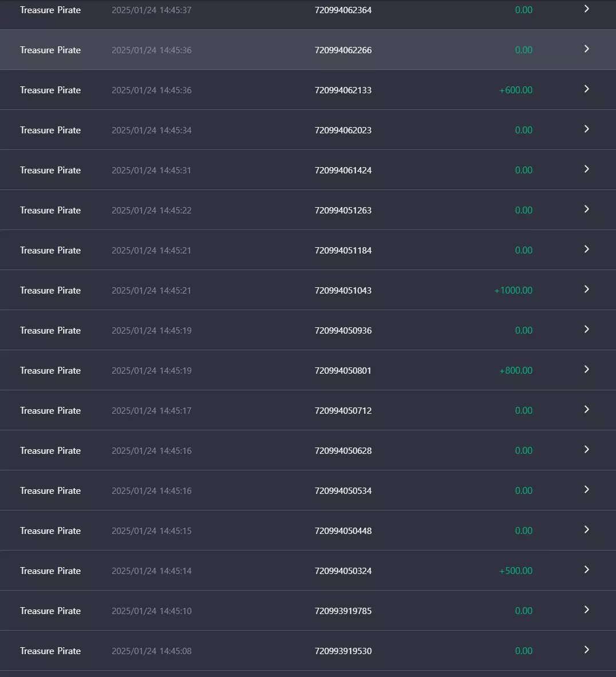Open Treasure Pirate row timed 14:45:10
Image resolution: width=616 pixels, height=677 pixels.
click(x=308, y=611)
